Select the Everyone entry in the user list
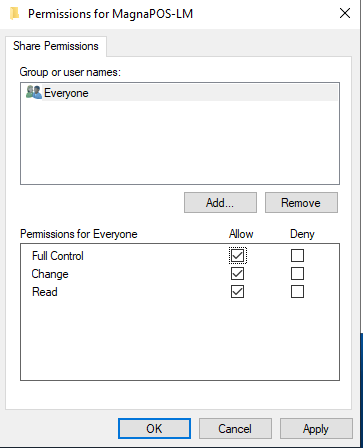 click(179, 92)
